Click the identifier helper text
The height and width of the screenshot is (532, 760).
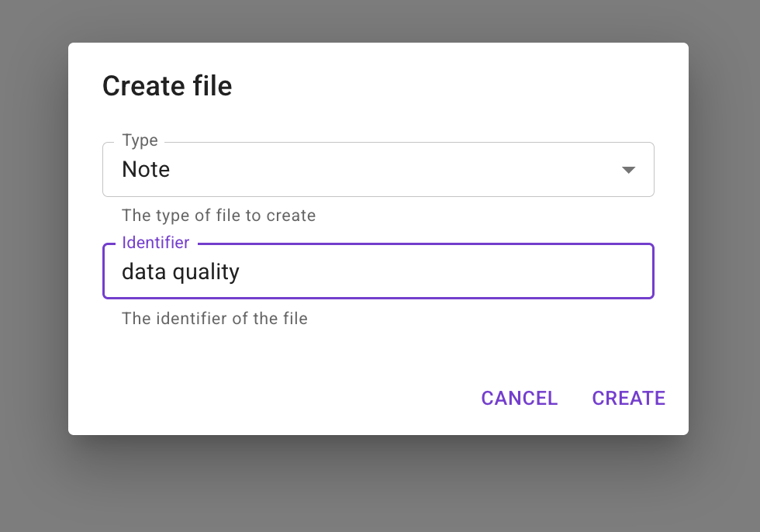pyautogui.click(x=213, y=319)
